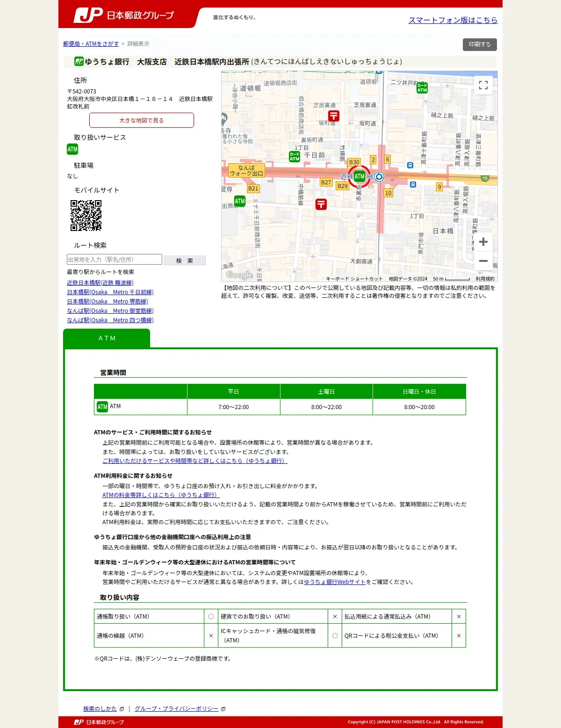
Task: Click the 通帳取り扱い（ATM） cell
Action: coord(149,617)
